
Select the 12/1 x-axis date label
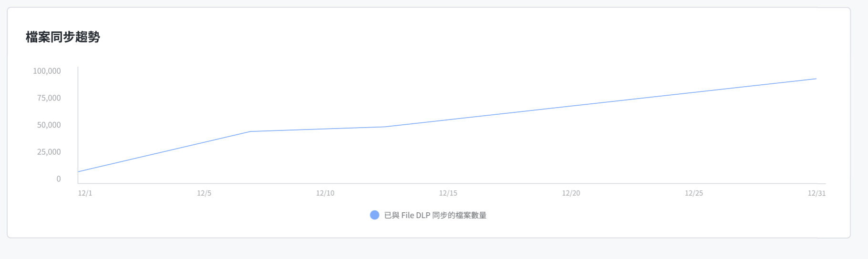(85, 193)
